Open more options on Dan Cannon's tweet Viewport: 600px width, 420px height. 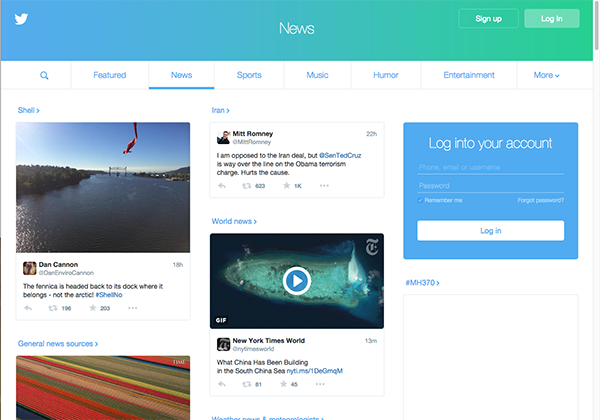(x=132, y=308)
